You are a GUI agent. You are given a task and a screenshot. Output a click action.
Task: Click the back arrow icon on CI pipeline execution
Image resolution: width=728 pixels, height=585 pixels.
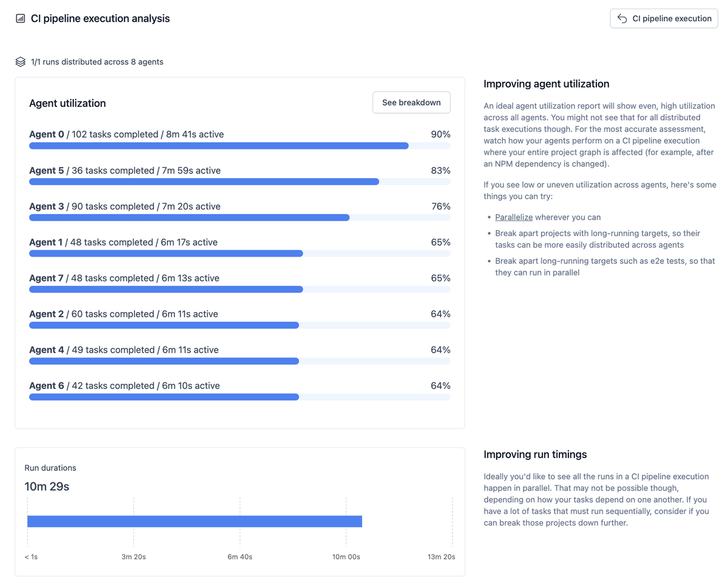622,18
